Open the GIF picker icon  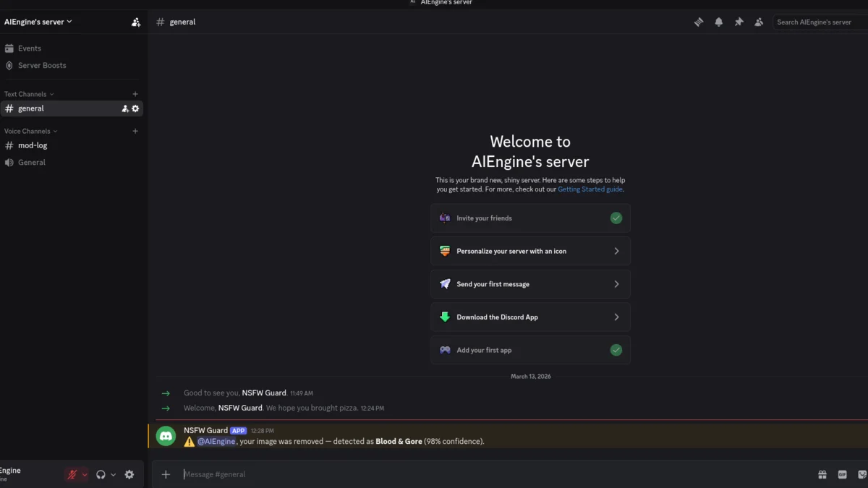(x=842, y=474)
